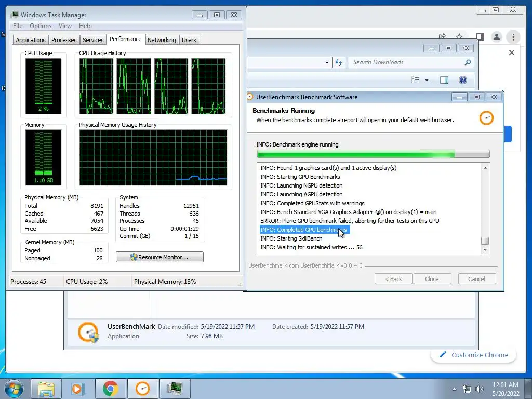Click the UserBenchMark file icon in details pane
Image resolution: width=532 pixels, height=399 pixels.
coord(88,332)
